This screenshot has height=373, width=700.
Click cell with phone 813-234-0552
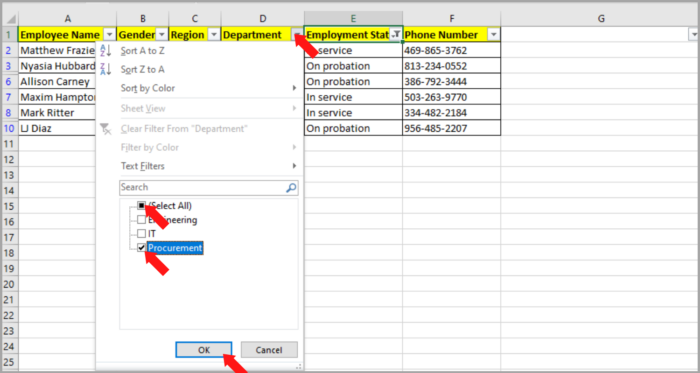(x=451, y=66)
